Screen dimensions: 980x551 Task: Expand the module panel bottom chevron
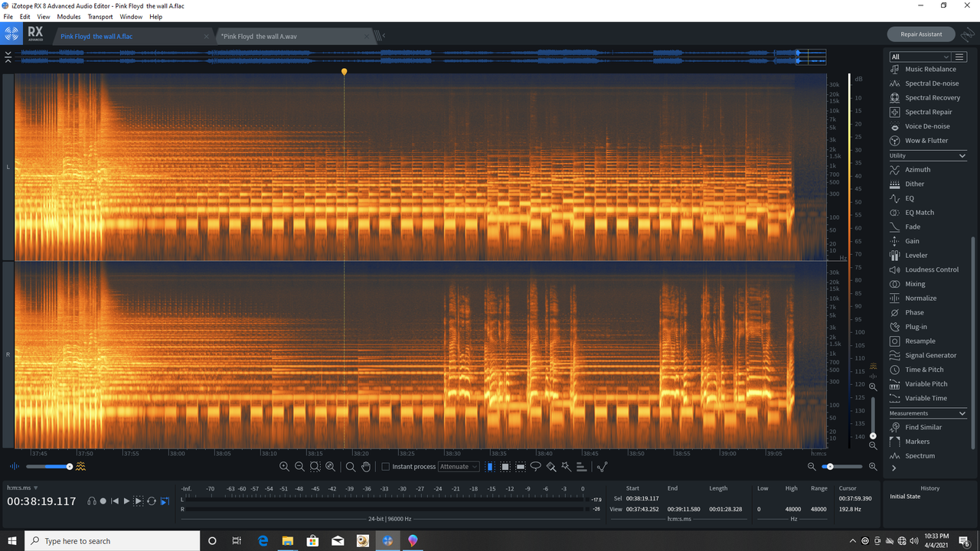point(893,468)
